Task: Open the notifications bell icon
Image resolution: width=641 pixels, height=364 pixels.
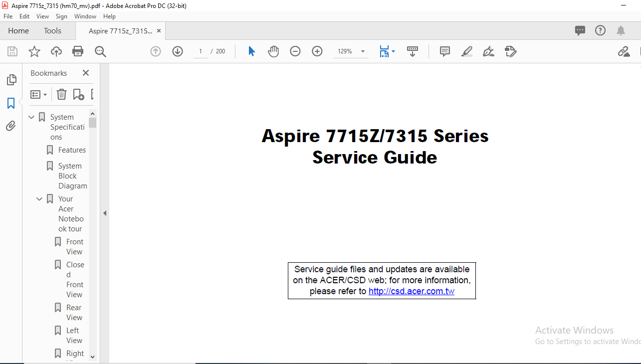Action: click(x=621, y=31)
